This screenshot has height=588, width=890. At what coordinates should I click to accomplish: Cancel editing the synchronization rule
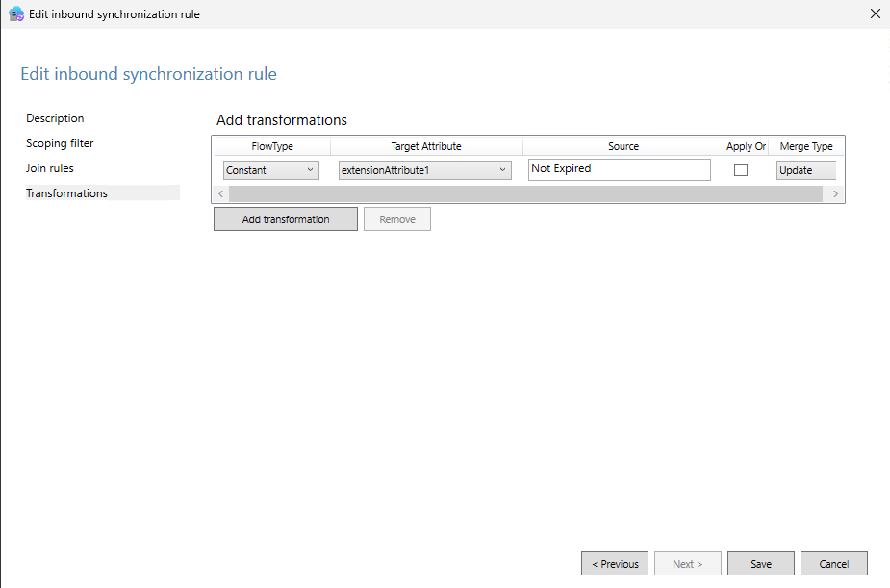coord(833,563)
